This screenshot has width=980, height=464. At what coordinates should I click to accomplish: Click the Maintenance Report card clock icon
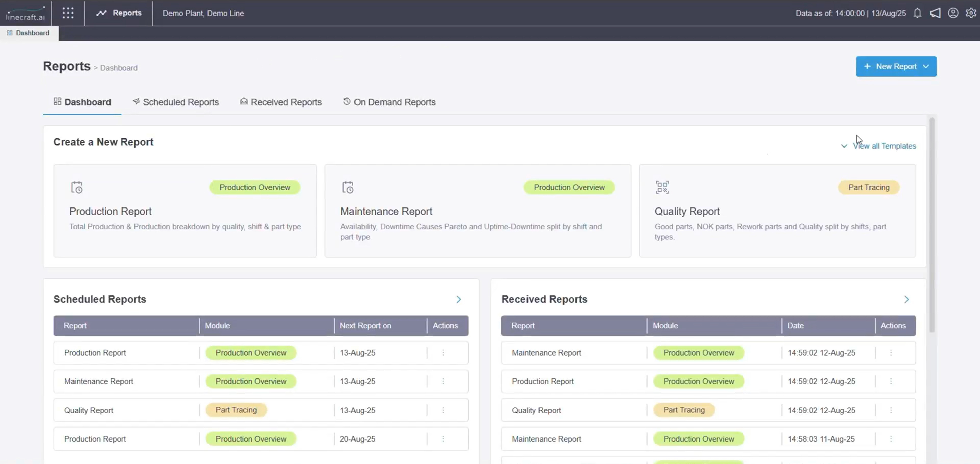point(348,188)
